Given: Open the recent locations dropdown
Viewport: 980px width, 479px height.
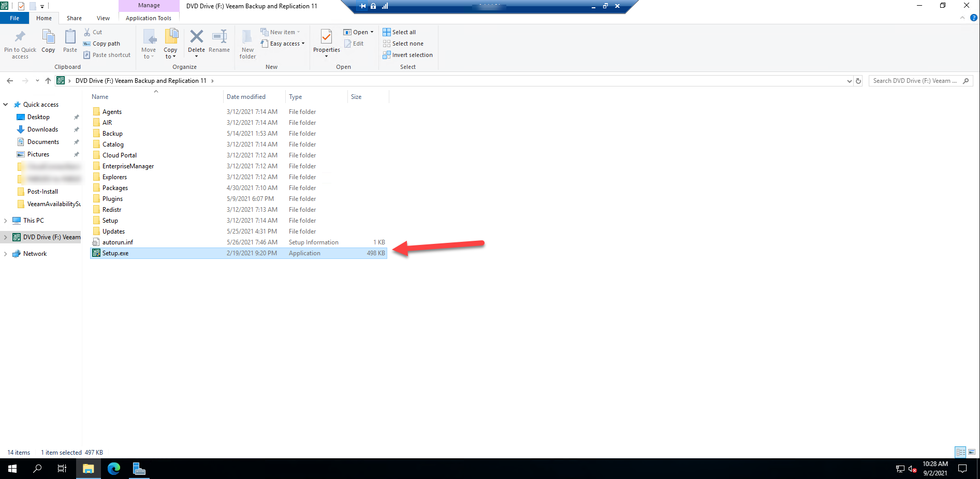Looking at the screenshot, I should (x=37, y=81).
